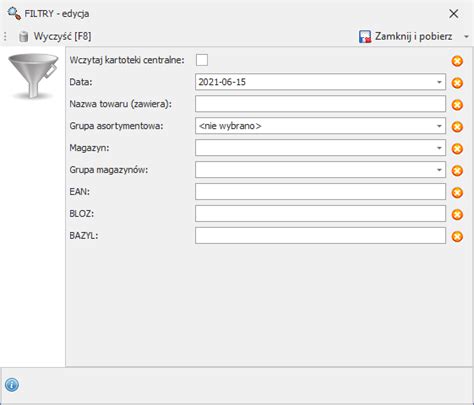This screenshot has width=474, height=405.
Task: Click the 2021-06-15 date value
Action: (x=222, y=82)
